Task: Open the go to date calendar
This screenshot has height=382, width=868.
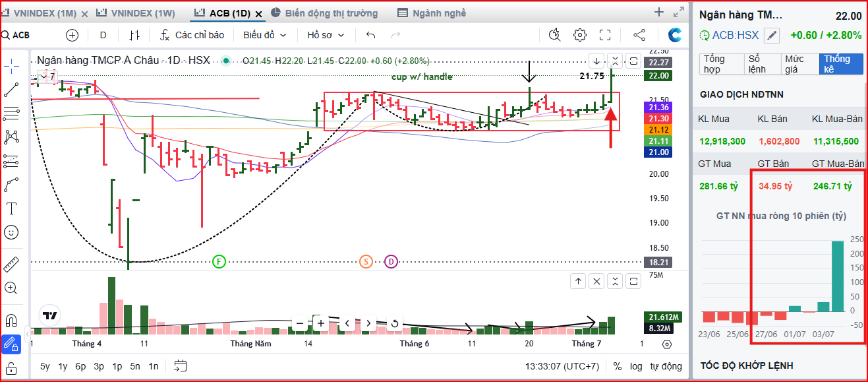Action: pyautogui.click(x=180, y=366)
